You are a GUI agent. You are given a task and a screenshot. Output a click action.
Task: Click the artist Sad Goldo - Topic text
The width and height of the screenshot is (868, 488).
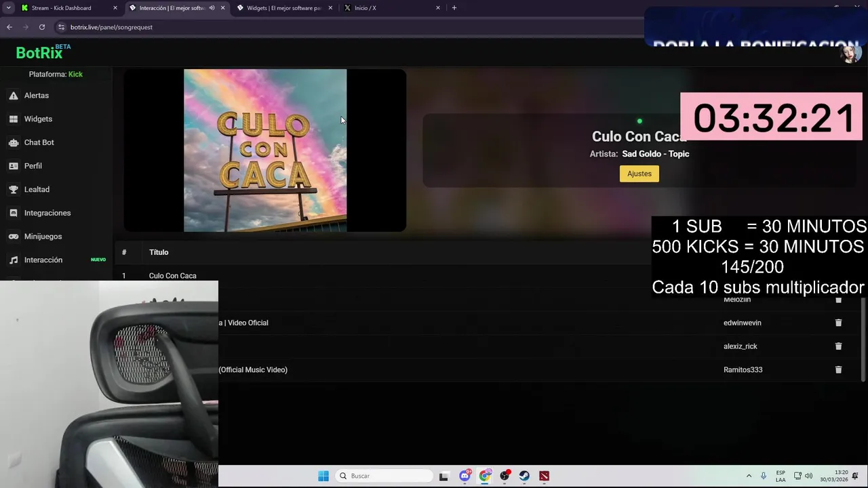[655, 154]
